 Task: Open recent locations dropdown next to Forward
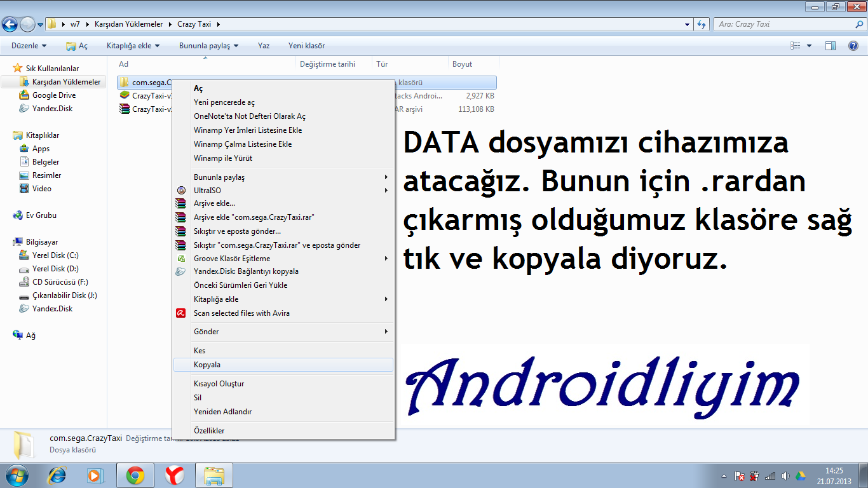point(41,25)
